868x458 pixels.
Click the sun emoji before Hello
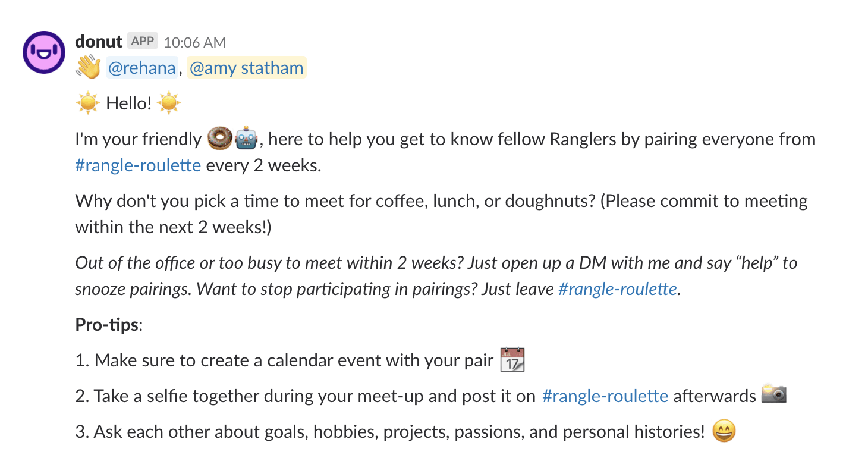point(88,103)
